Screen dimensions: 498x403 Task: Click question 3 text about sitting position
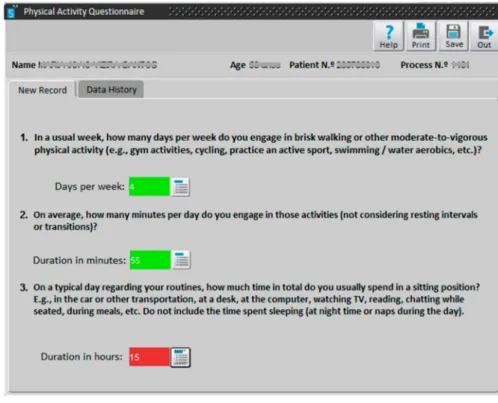pos(256,299)
